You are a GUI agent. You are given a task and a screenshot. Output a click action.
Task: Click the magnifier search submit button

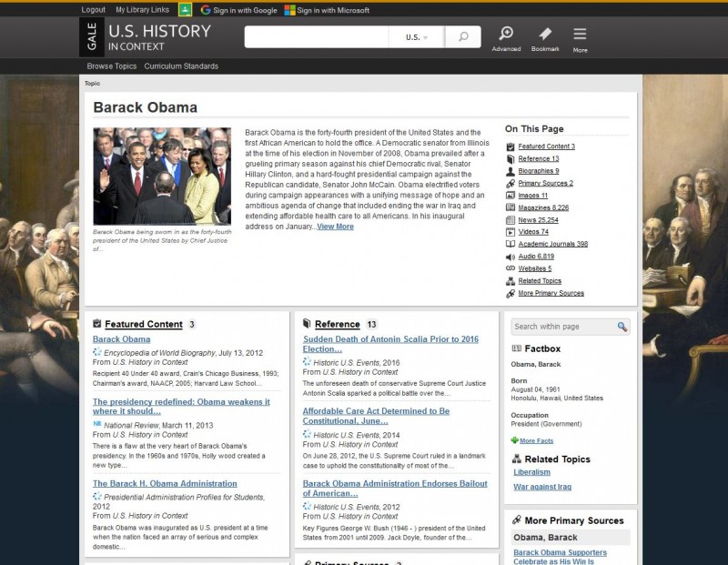pyautogui.click(x=463, y=36)
